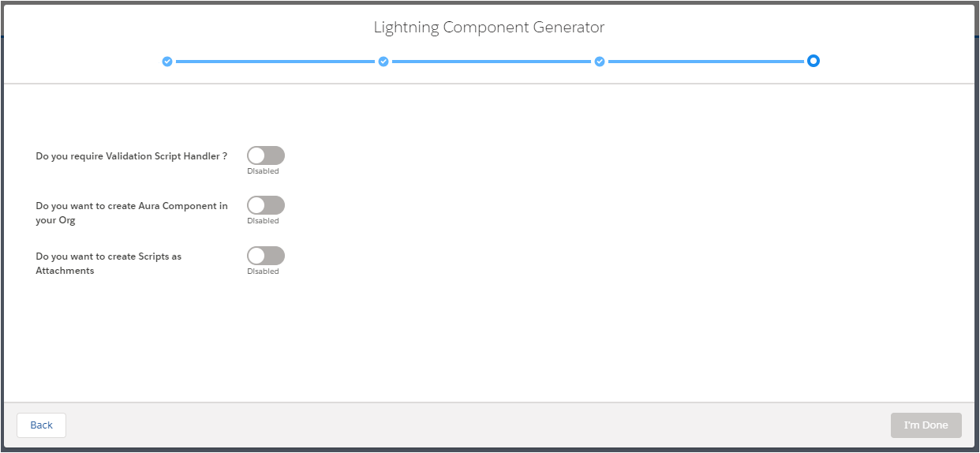Click the Validation Script Handler question label
980x453 pixels.
click(132, 156)
